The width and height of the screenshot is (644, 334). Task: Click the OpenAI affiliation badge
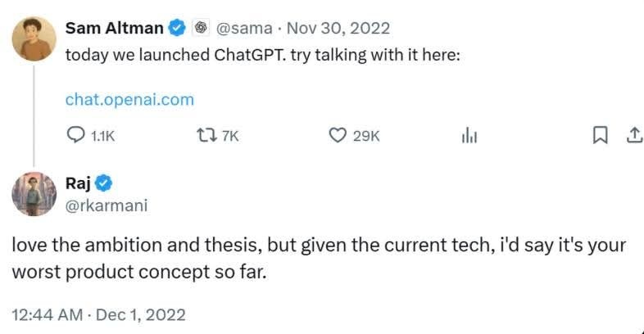click(x=201, y=29)
